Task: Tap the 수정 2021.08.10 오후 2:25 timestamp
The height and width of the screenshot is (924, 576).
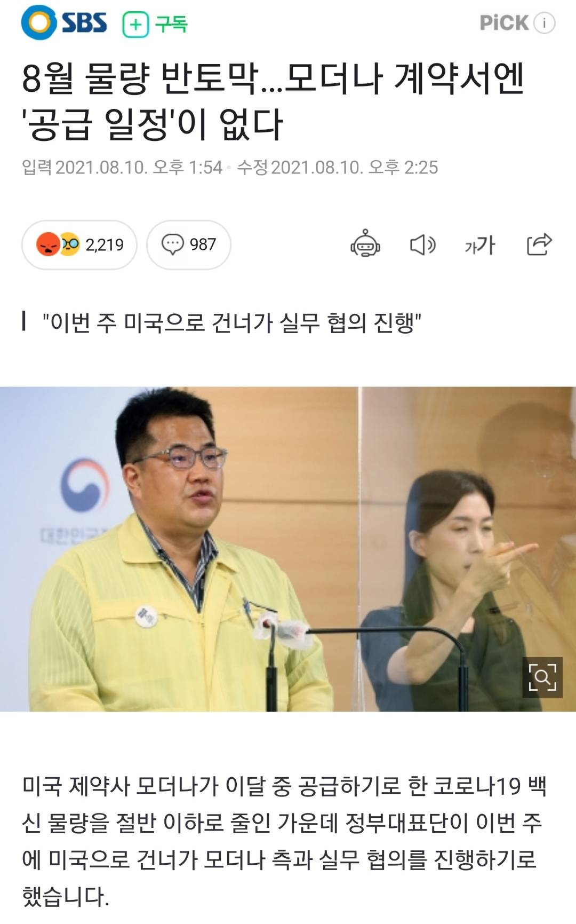Action: [337, 168]
